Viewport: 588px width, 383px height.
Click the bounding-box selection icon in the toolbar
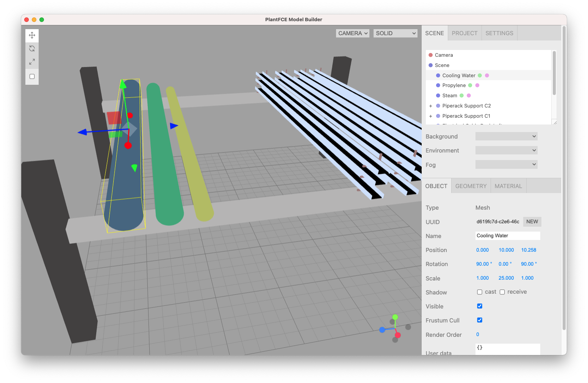[x=32, y=76]
